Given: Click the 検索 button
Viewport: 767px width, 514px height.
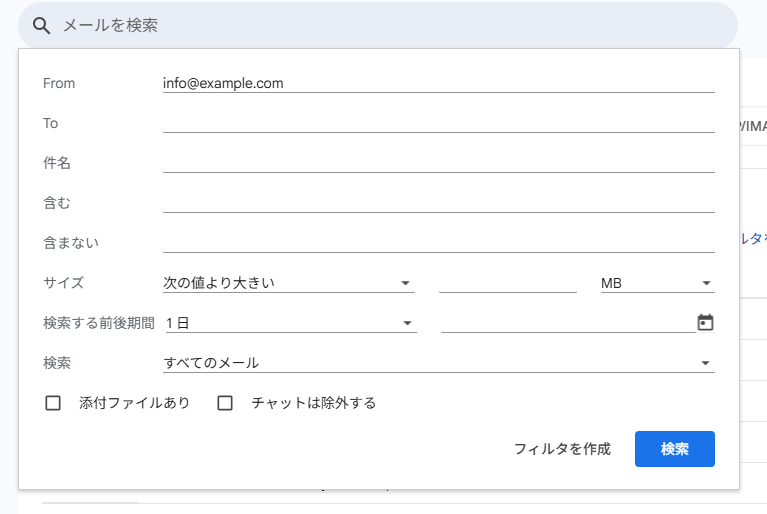Looking at the screenshot, I should (x=674, y=449).
